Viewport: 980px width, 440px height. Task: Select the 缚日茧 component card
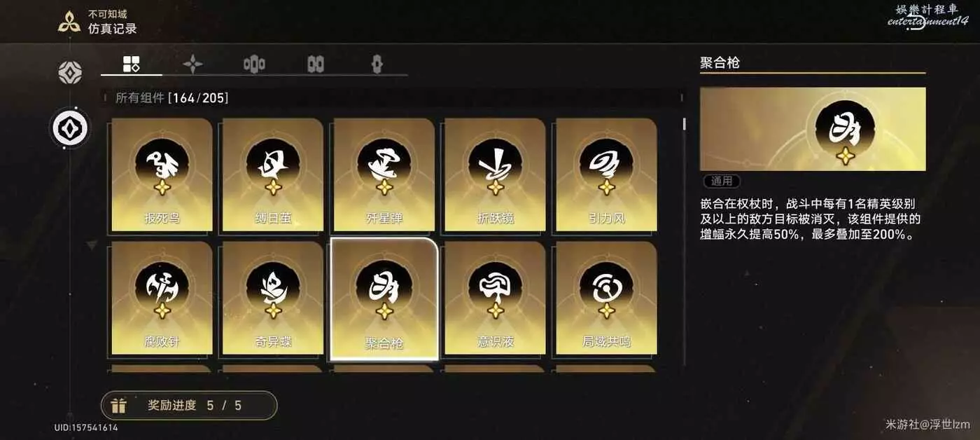coord(273,175)
